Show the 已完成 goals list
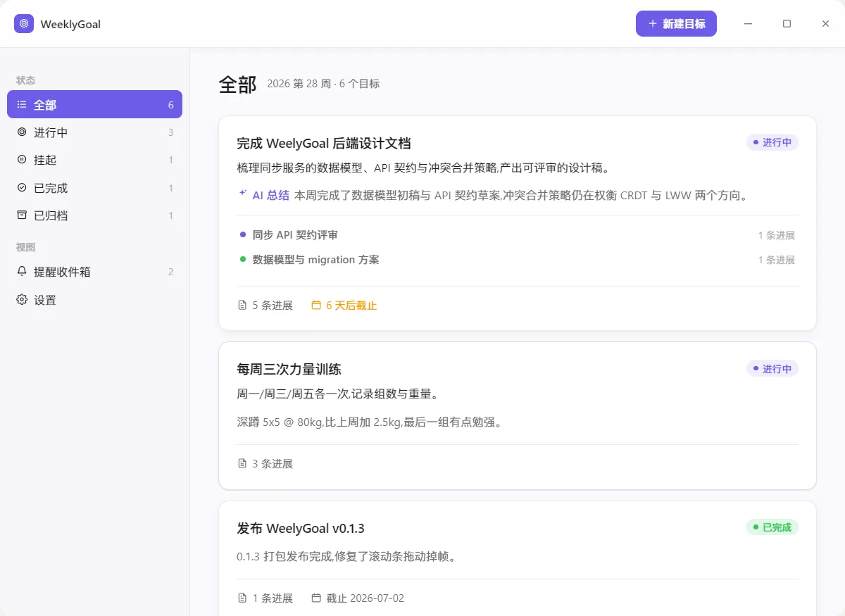This screenshot has width=845, height=616. [x=94, y=188]
